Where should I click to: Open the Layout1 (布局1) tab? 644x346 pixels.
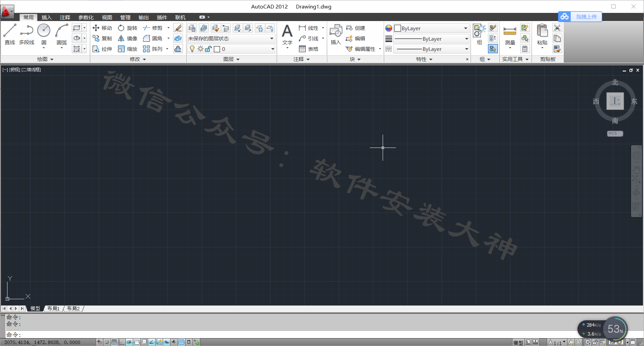tap(53, 308)
